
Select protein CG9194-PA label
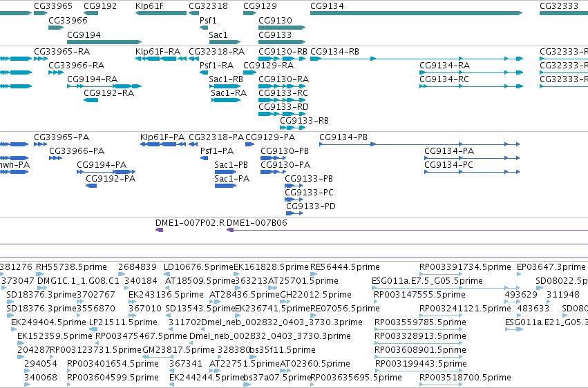pyautogui.click(x=102, y=165)
